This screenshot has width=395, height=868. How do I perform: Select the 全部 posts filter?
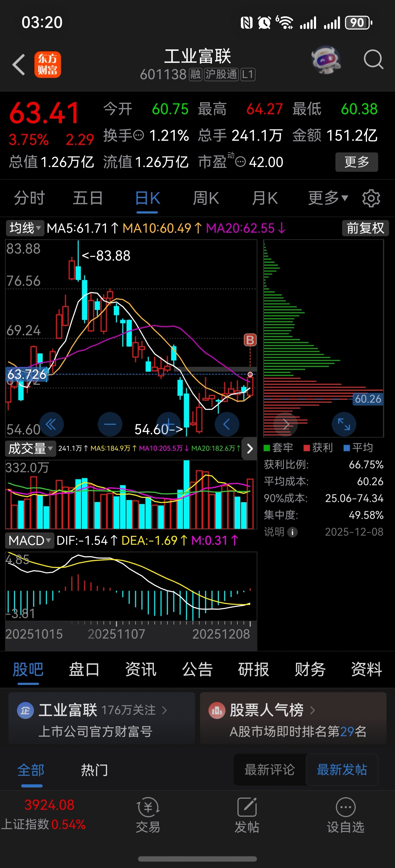click(x=31, y=770)
